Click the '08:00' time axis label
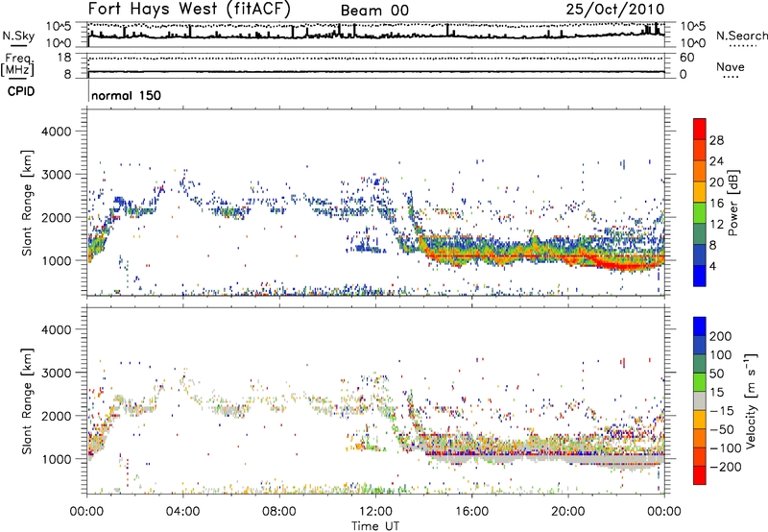768x532 pixels. click(x=279, y=512)
